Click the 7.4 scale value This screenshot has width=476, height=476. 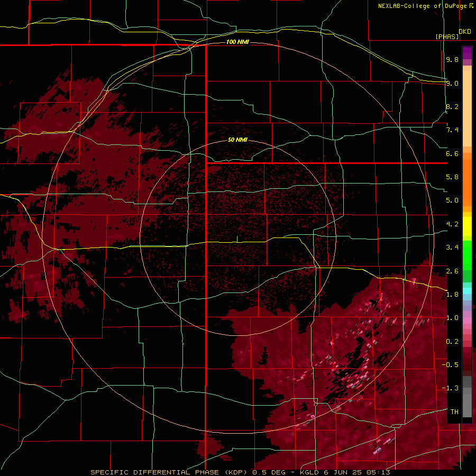[452, 130]
